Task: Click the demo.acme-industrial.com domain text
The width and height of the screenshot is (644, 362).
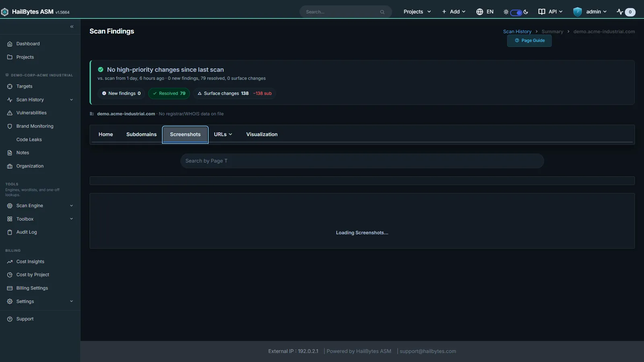Action: 126,114
